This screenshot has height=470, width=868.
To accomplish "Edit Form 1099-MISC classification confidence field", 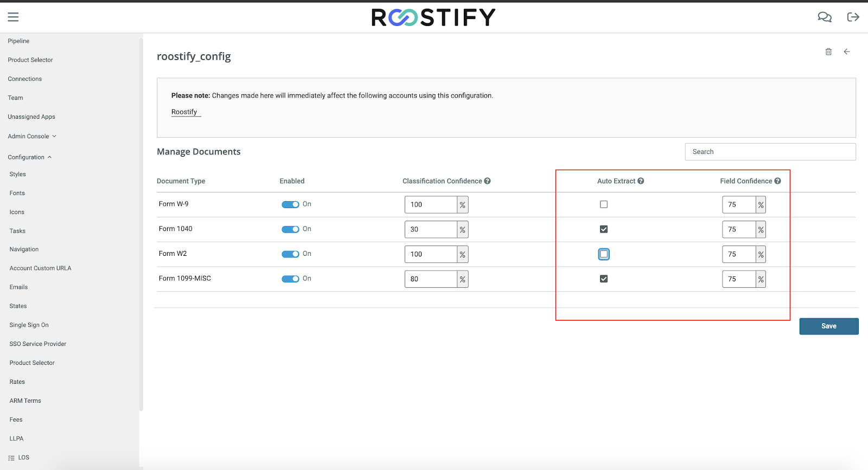I will pos(431,279).
